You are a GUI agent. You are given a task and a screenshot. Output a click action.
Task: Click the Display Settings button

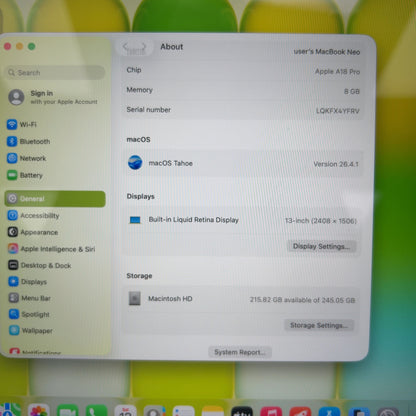point(321,246)
